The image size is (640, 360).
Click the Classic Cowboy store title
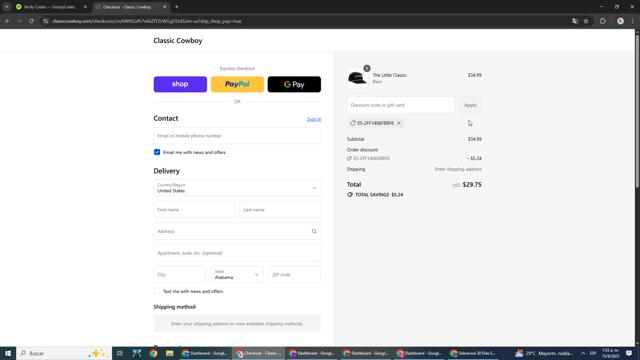tap(178, 40)
